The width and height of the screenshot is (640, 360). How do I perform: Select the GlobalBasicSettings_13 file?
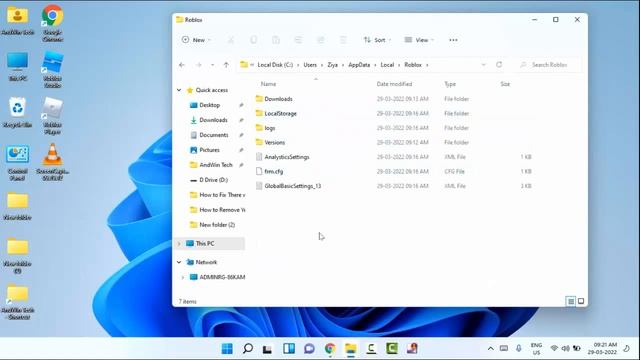coord(292,186)
